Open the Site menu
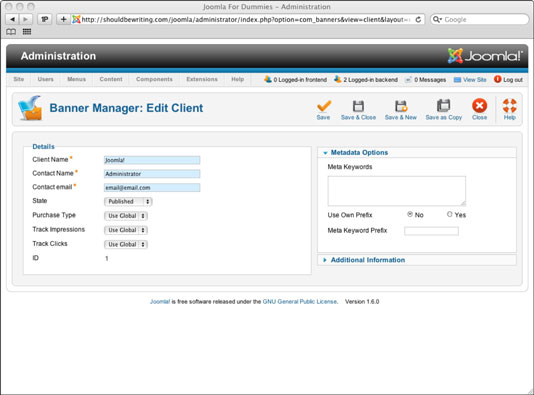Screen dimensions: 534x395 coord(19,79)
